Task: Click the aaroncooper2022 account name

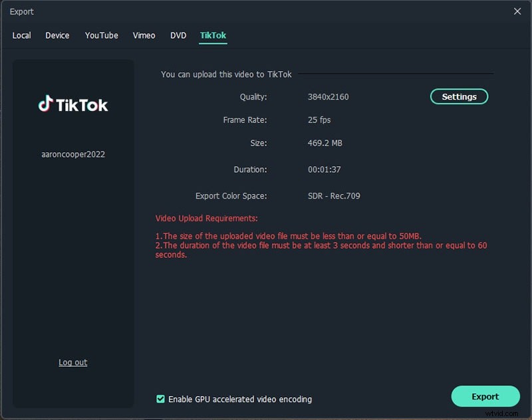Action: (x=72, y=154)
